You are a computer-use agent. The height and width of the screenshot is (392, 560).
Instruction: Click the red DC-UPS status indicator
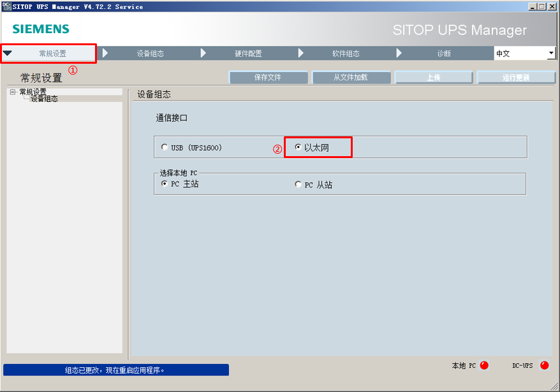tap(543, 365)
